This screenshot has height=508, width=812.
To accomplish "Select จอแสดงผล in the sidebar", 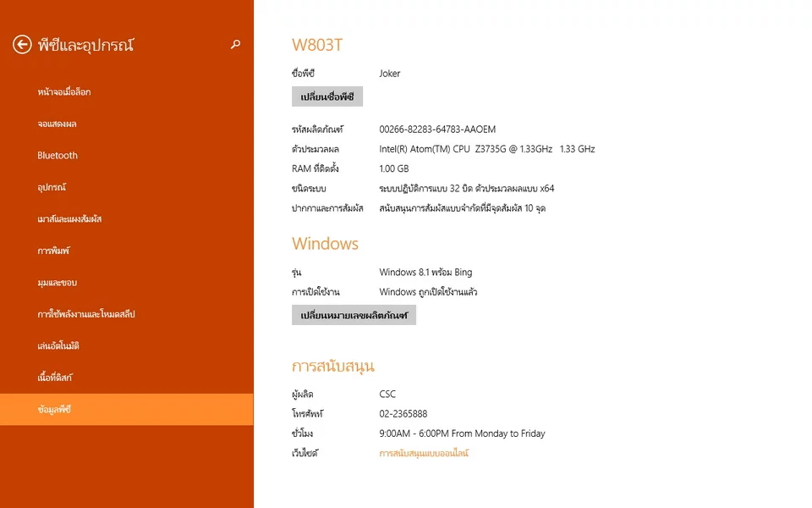I will [57, 124].
